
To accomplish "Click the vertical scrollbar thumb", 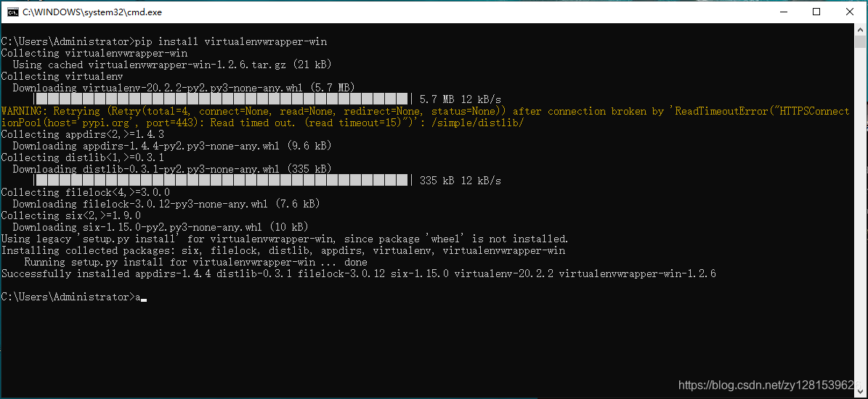I will coord(860,42).
